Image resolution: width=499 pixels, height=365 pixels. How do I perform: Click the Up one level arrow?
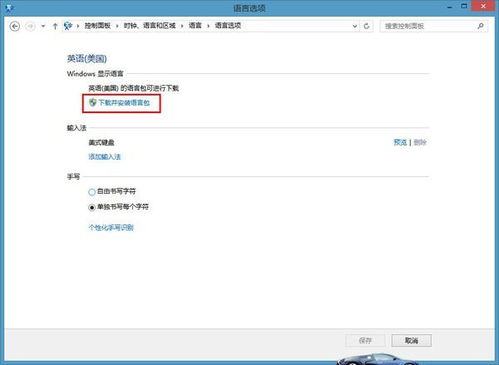click(x=55, y=26)
